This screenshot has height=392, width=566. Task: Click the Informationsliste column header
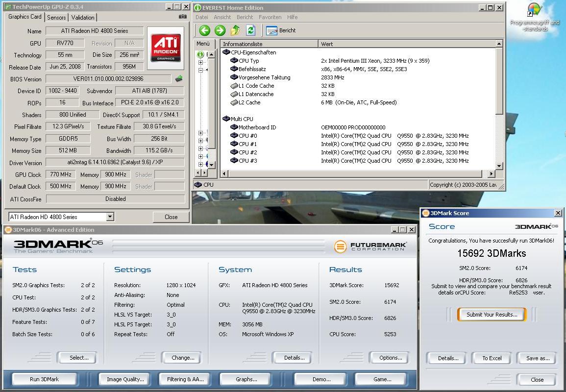(x=269, y=44)
